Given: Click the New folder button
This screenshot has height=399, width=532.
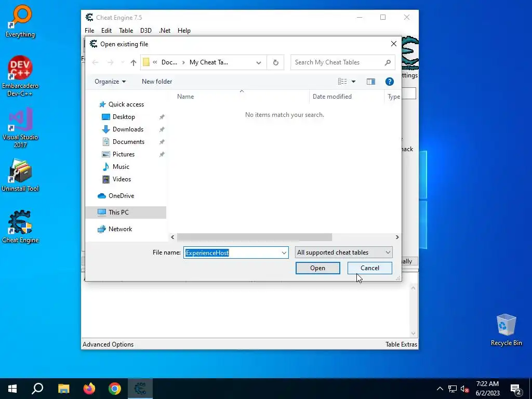Looking at the screenshot, I should pyautogui.click(x=157, y=82).
